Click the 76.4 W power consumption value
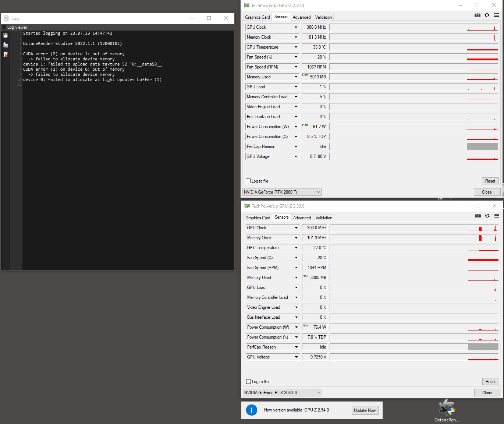The image size is (504, 424). (315, 327)
